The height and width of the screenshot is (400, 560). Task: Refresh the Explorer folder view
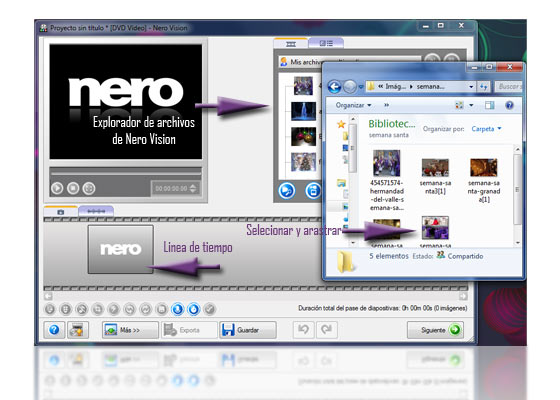point(484,87)
